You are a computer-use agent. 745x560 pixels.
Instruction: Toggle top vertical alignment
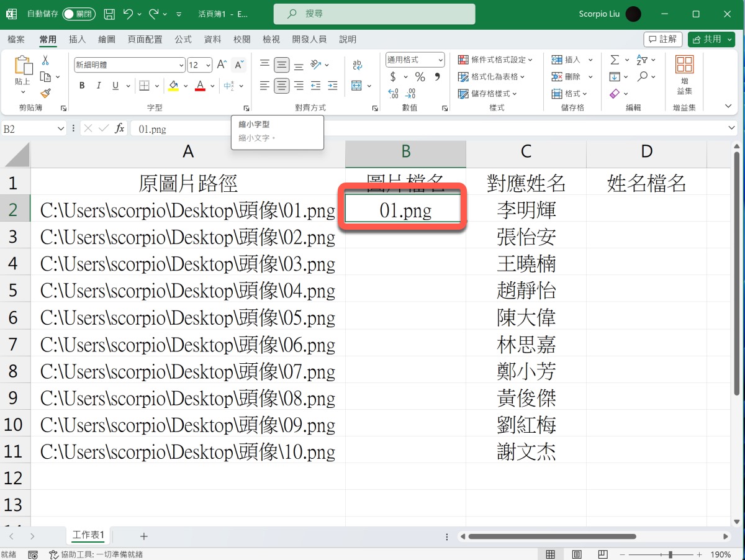(265, 65)
